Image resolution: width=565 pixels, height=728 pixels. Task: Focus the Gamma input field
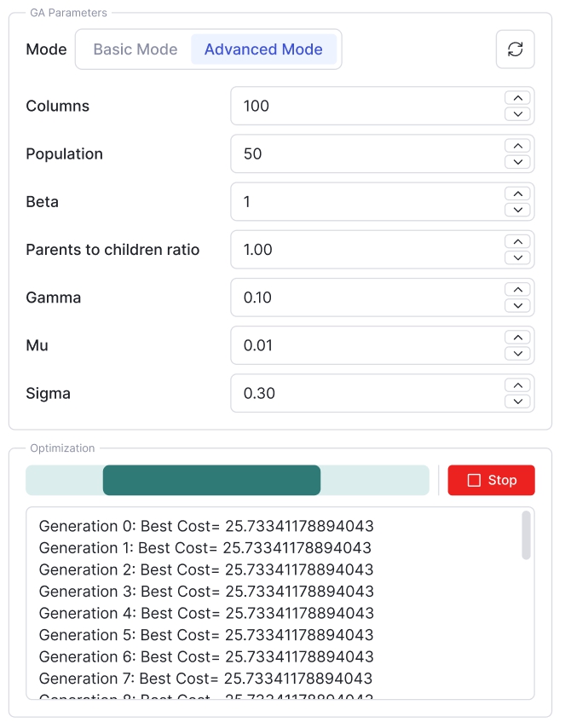click(x=366, y=298)
